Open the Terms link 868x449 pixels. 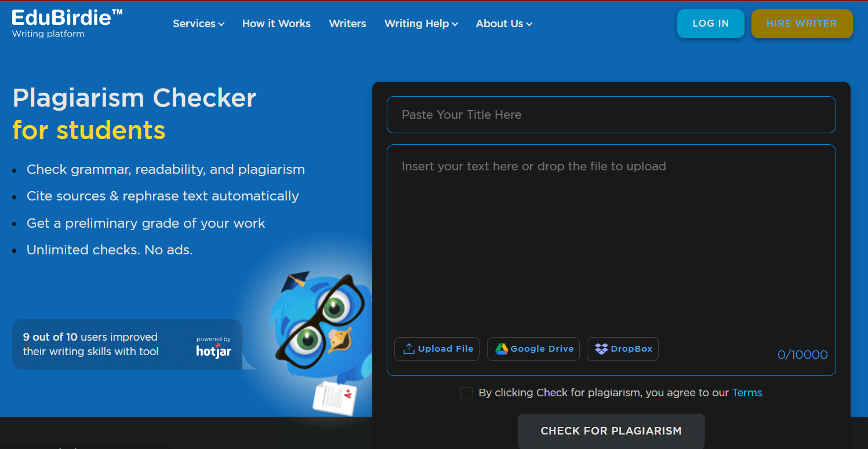[x=747, y=393]
